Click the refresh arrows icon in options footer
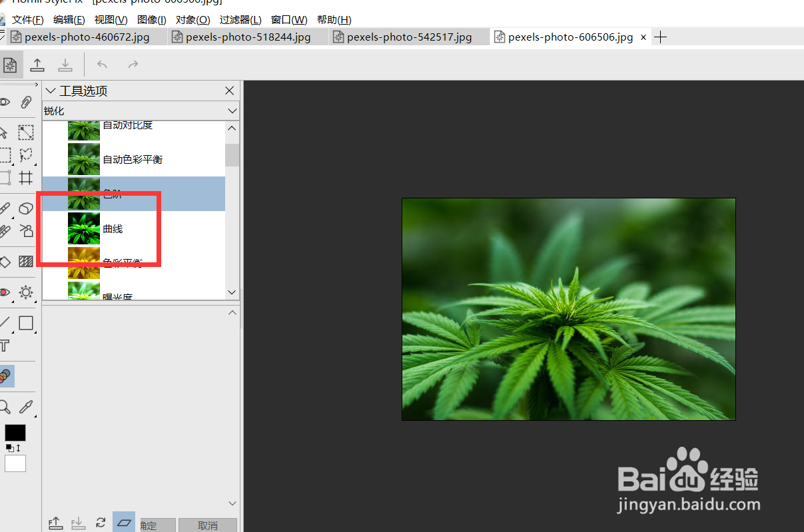Image resolution: width=804 pixels, height=532 pixels. coord(101,523)
